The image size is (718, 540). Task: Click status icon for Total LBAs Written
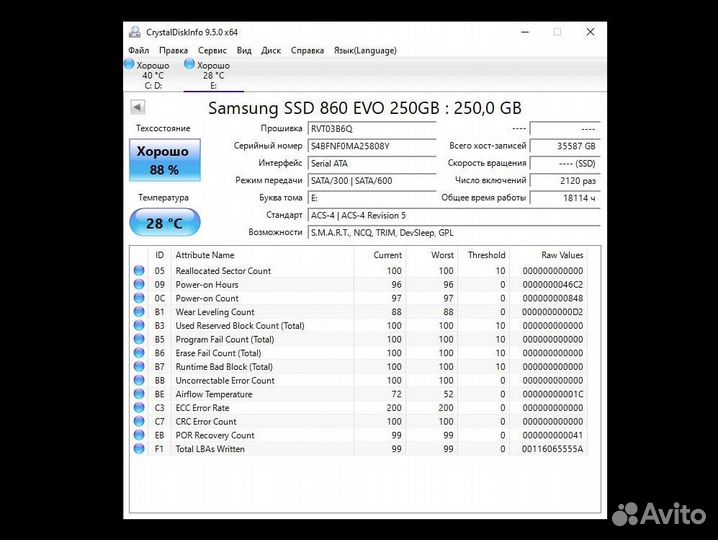click(139, 449)
